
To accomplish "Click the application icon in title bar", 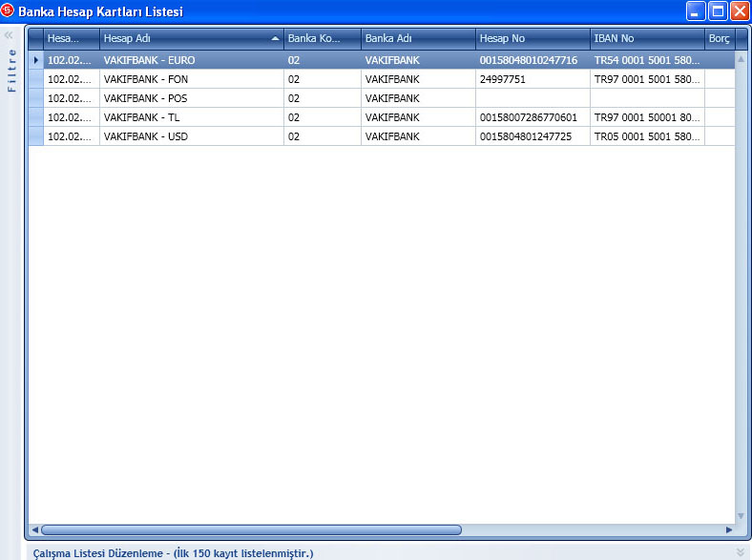I will pyautogui.click(x=9, y=11).
